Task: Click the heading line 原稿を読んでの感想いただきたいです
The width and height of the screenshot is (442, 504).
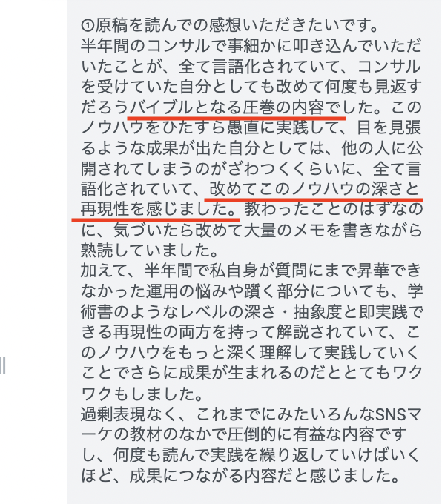Action: point(237,25)
